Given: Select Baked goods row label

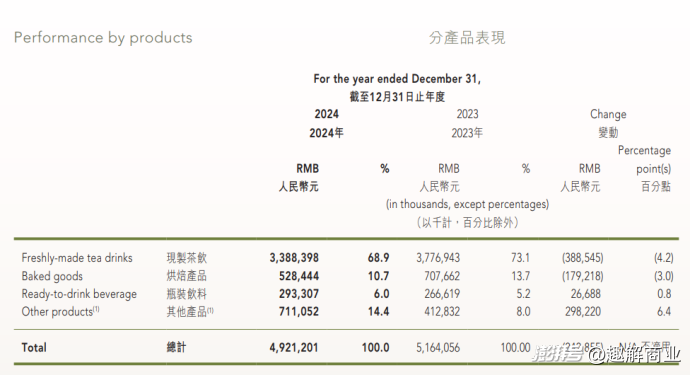Looking at the screenshot, I should point(52,276).
